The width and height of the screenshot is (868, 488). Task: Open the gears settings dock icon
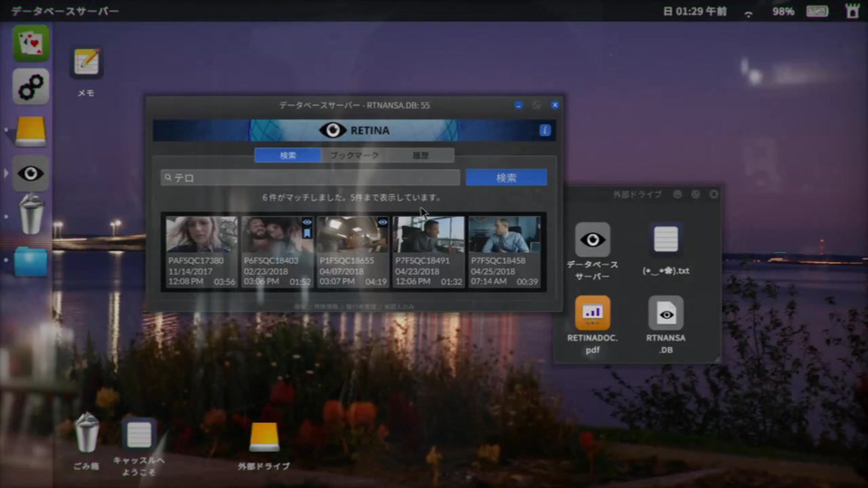pyautogui.click(x=31, y=87)
